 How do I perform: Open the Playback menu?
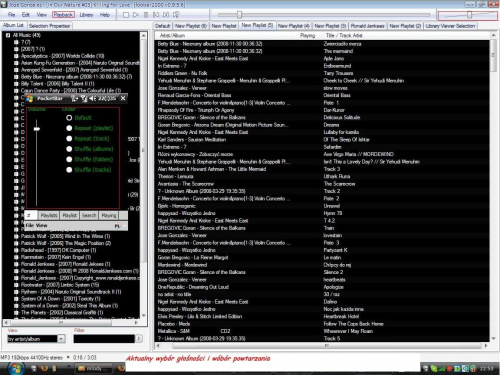63,15
